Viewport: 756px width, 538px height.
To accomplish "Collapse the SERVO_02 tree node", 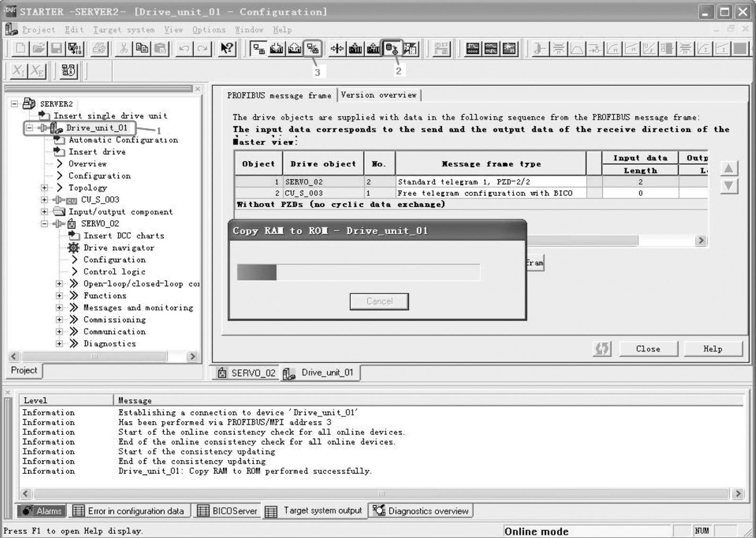I will [44, 223].
